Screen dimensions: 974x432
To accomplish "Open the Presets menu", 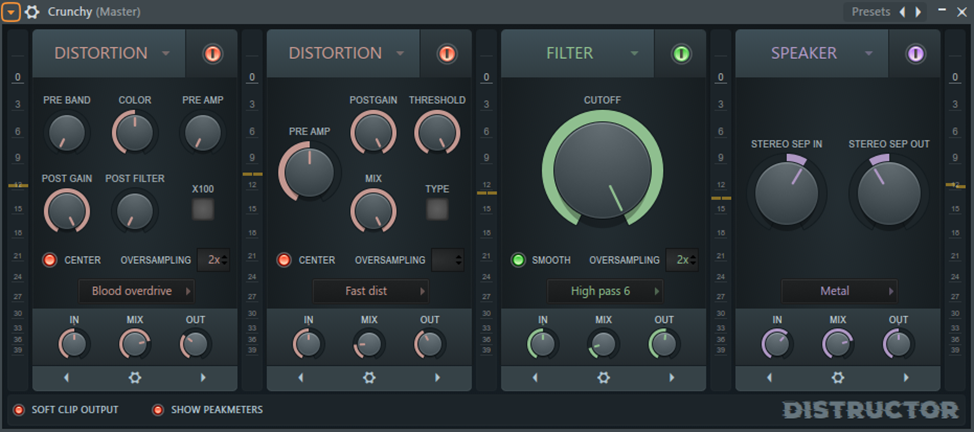I will [871, 12].
